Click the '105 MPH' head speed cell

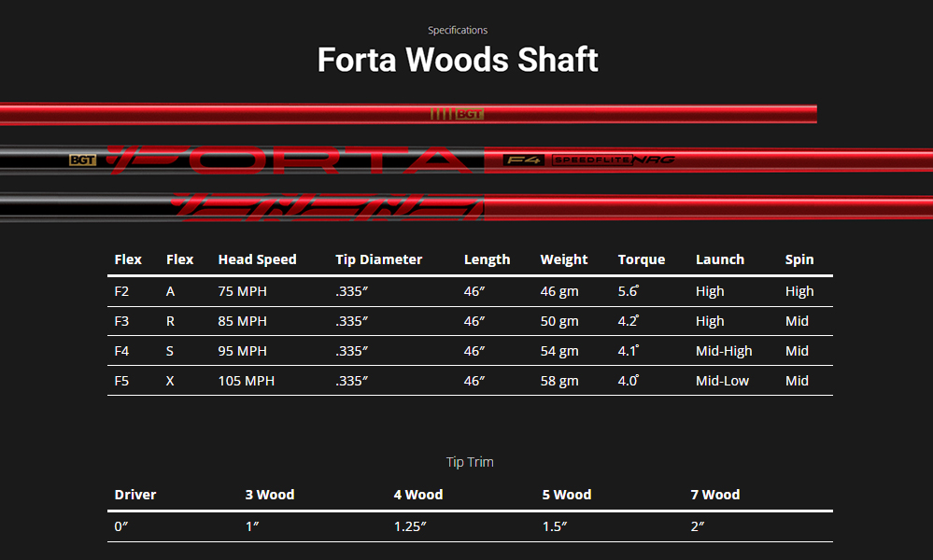point(246,381)
